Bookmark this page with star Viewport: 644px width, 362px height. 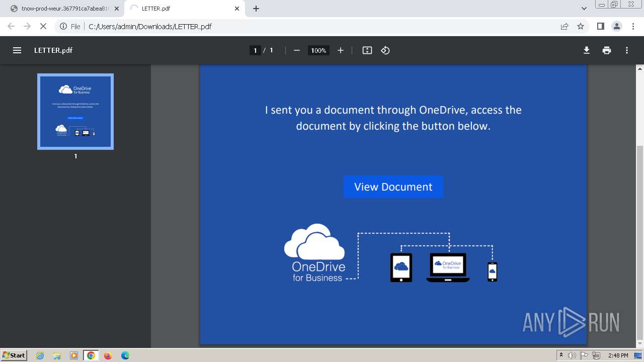point(581,26)
